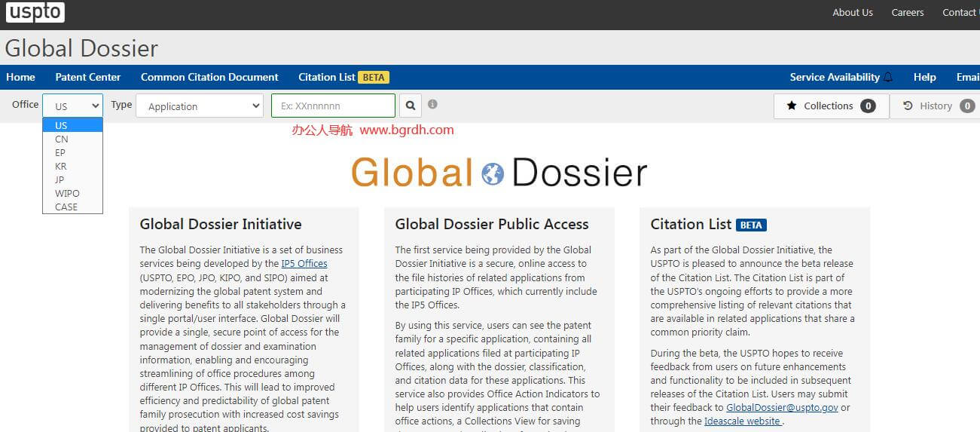The width and height of the screenshot is (980, 432).
Task: Open Citation List BETA in navigation bar
Action: click(x=343, y=77)
